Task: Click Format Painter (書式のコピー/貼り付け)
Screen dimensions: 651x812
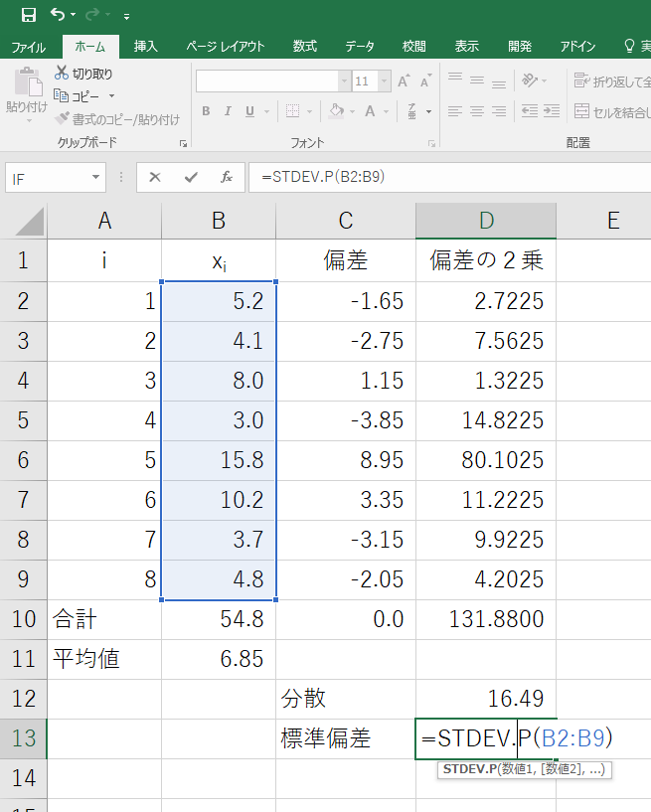Action: [x=117, y=119]
